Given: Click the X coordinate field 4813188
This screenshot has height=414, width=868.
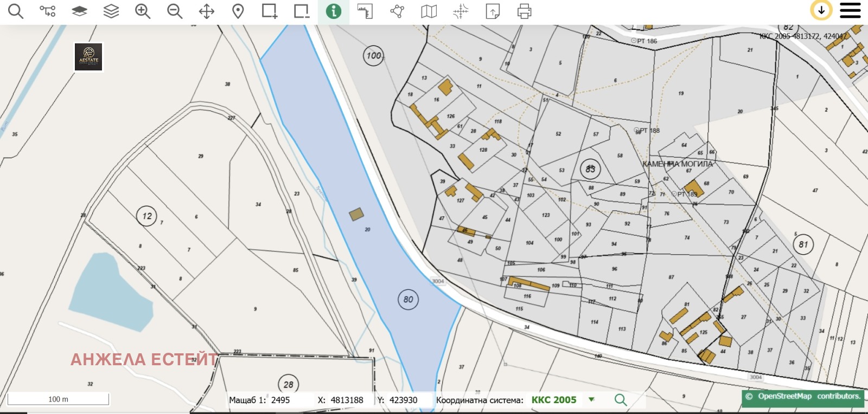Looking at the screenshot, I should coord(347,400).
